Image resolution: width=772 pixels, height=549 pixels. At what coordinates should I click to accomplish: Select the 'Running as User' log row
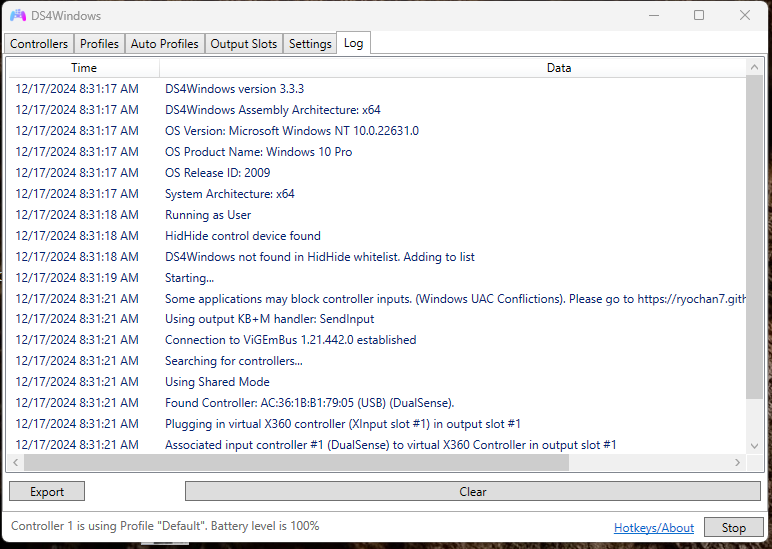pyautogui.click(x=378, y=215)
